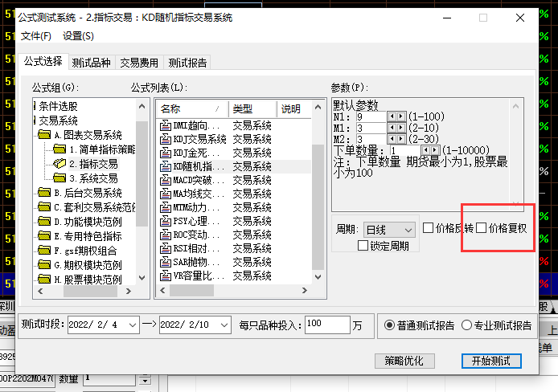This screenshot has height=392, width=558.
Task: Click the N1 value field
Action: [371, 116]
